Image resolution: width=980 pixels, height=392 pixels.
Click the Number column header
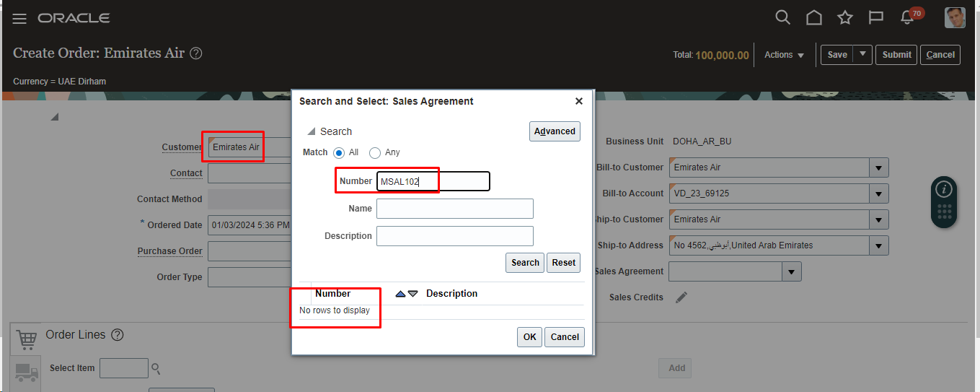click(333, 294)
